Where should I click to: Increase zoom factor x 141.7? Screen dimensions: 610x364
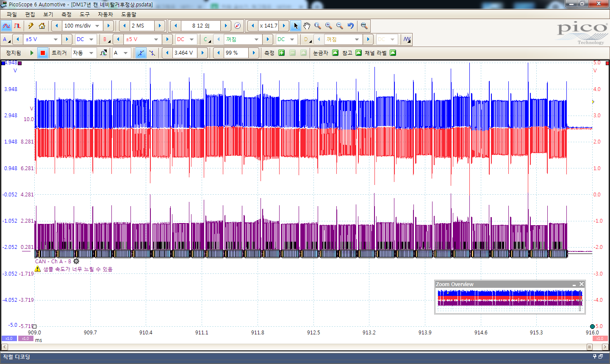[x=284, y=26]
